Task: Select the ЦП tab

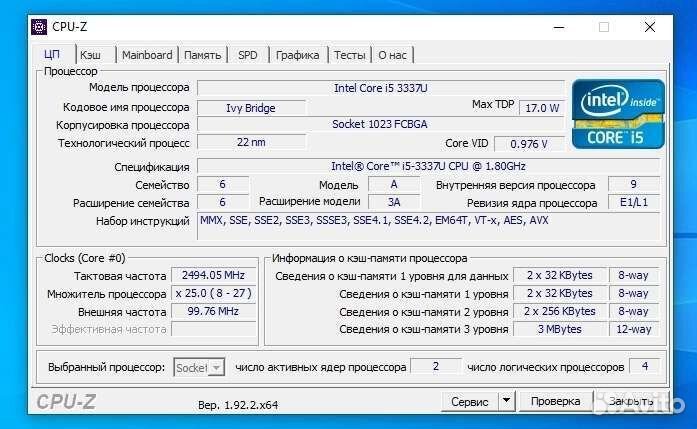Action: 52,54
